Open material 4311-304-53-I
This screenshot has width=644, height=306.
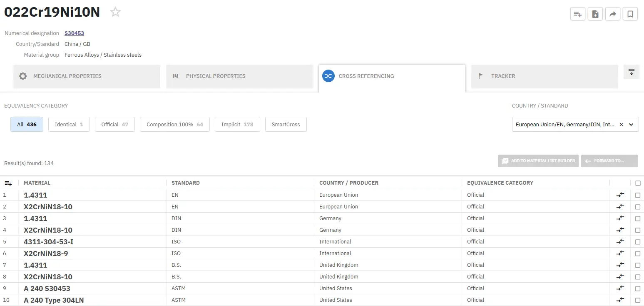[49, 242]
